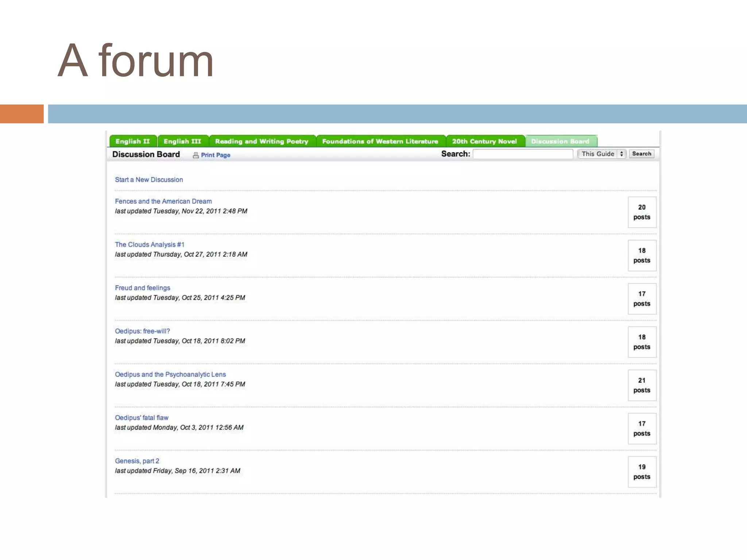
Task: Open Oedipus: free-will? discussion
Action: (142, 331)
